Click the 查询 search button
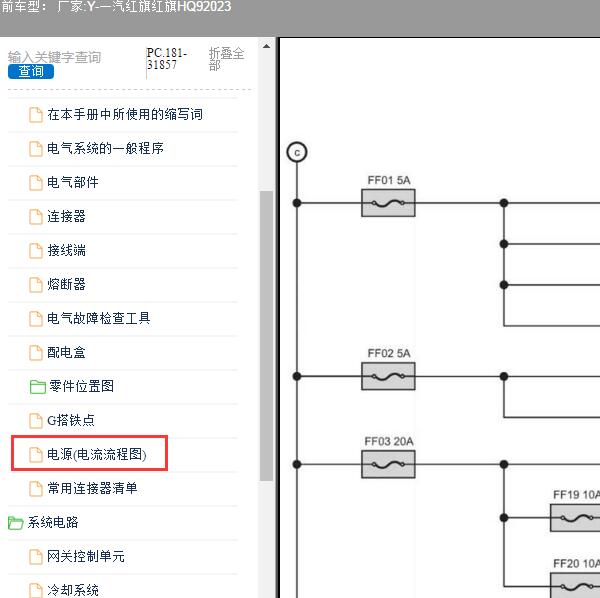The width and height of the screenshot is (600, 598). (x=31, y=71)
